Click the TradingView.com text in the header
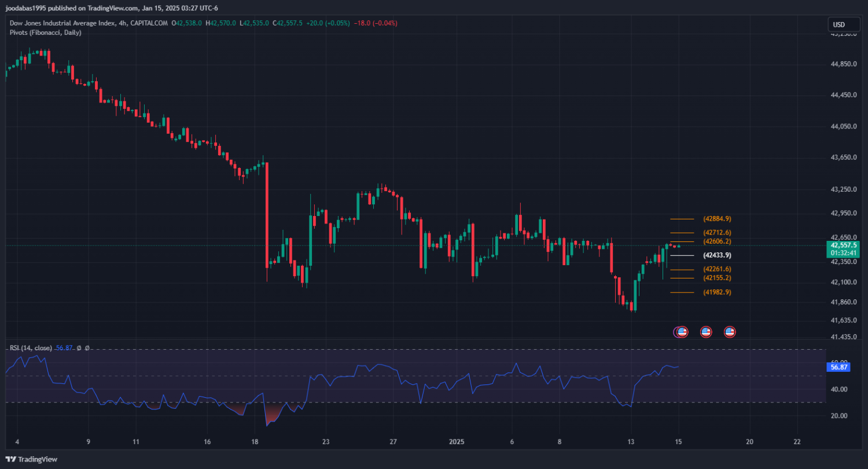Image resolution: width=868 pixels, height=469 pixels. point(113,8)
